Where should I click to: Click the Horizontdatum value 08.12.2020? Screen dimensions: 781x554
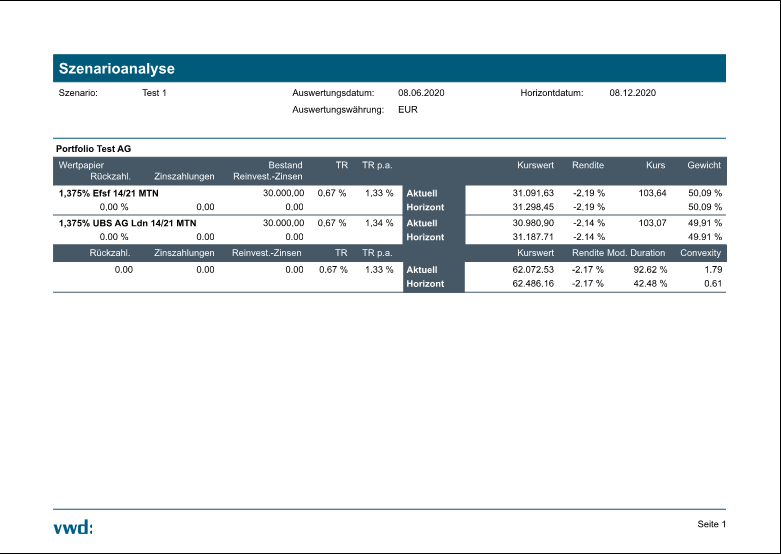pos(632,93)
